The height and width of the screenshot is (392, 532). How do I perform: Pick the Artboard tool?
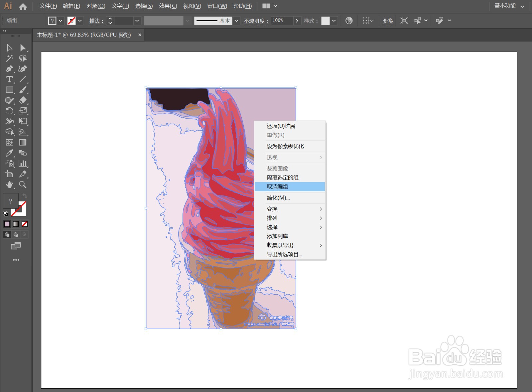click(10, 174)
